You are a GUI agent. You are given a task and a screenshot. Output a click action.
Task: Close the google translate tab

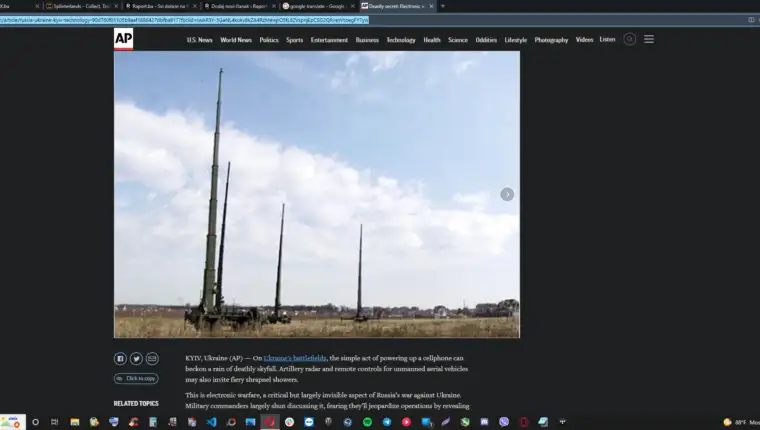[352, 6]
